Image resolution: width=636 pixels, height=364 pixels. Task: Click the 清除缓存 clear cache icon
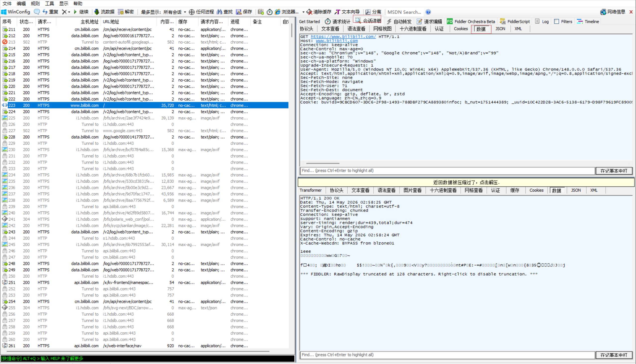pyautogui.click(x=309, y=12)
